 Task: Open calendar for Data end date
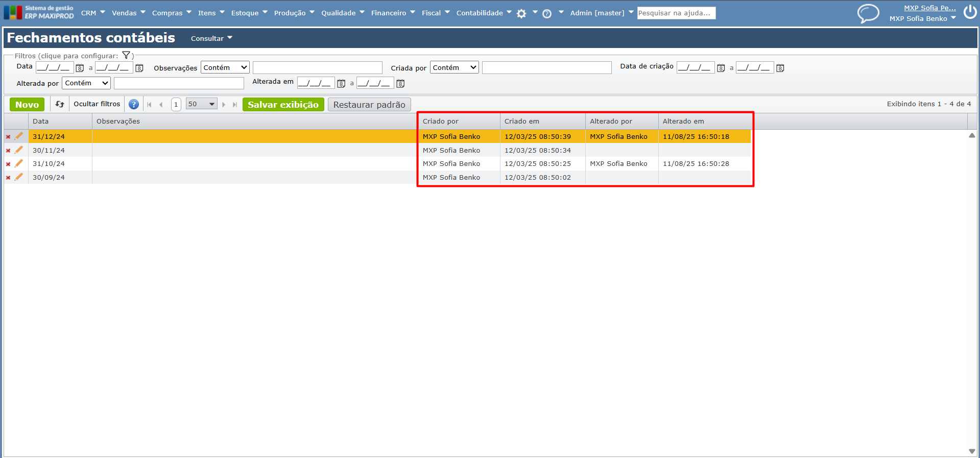coord(139,68)
